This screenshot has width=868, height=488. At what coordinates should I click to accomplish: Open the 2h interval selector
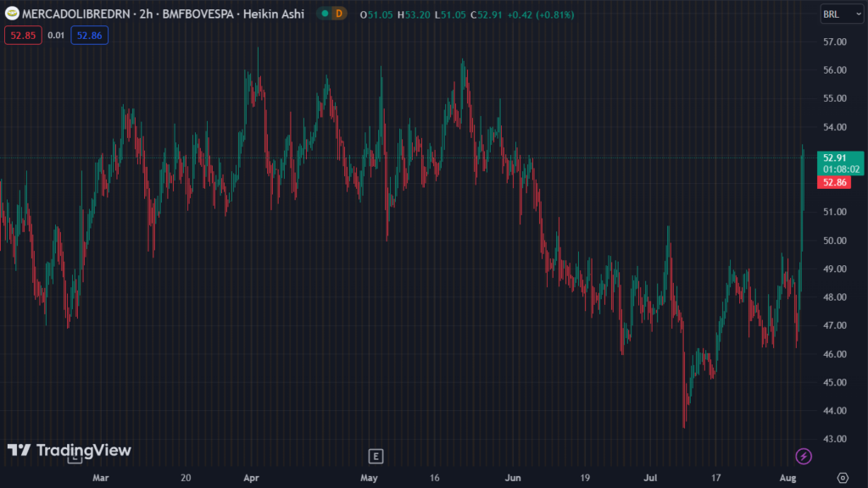tap(146, 14)
